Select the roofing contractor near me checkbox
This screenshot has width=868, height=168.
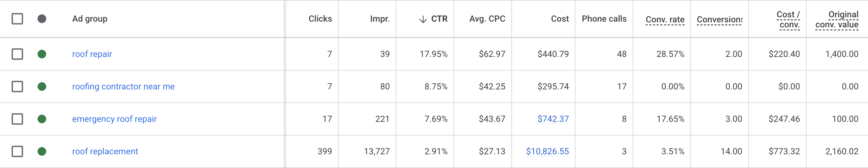point(17,87)
